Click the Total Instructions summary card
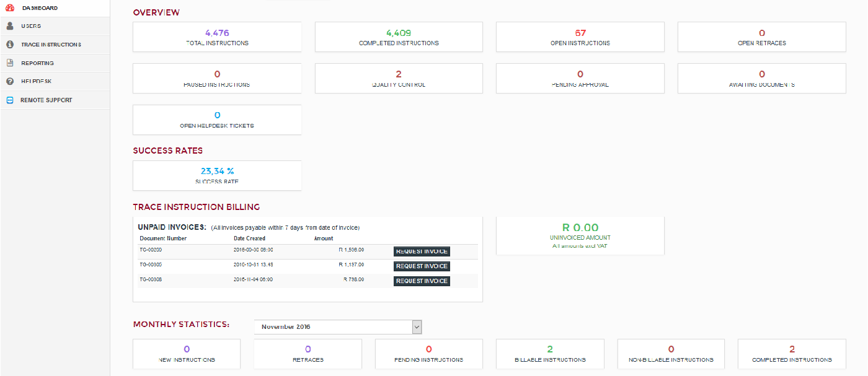 [x=216, y=37]
